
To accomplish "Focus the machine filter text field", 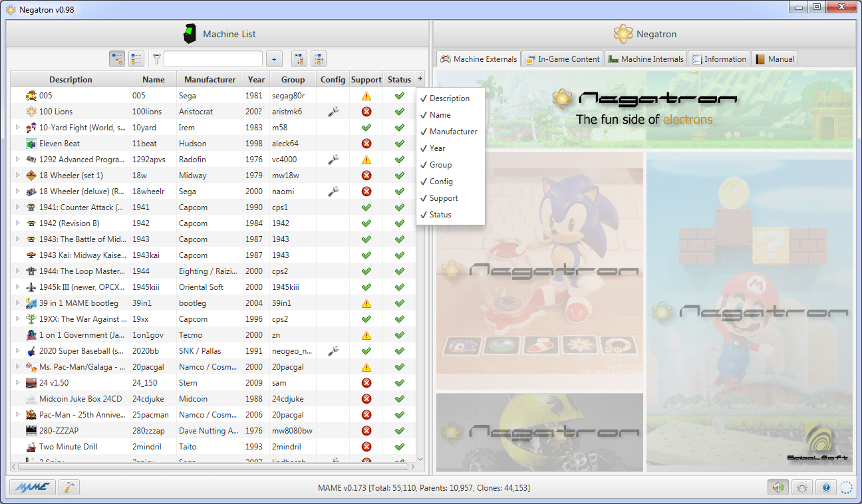I will coord(213,59).
